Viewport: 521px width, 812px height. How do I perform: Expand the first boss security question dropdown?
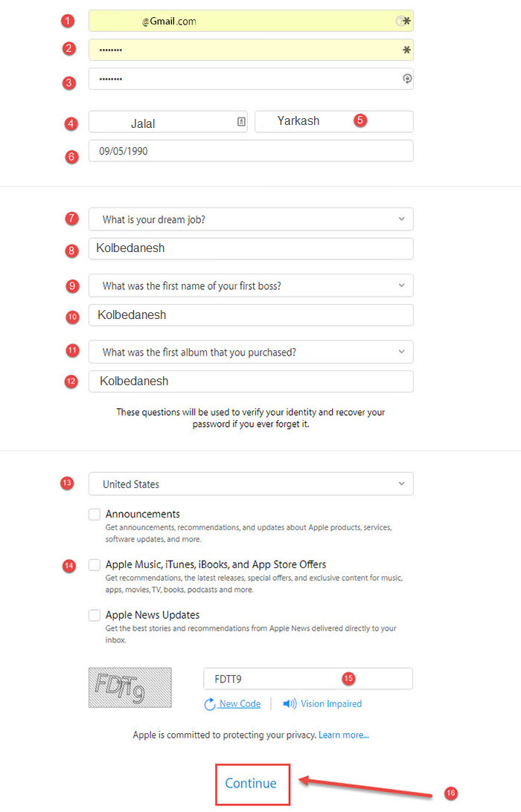tap(251, 286)
